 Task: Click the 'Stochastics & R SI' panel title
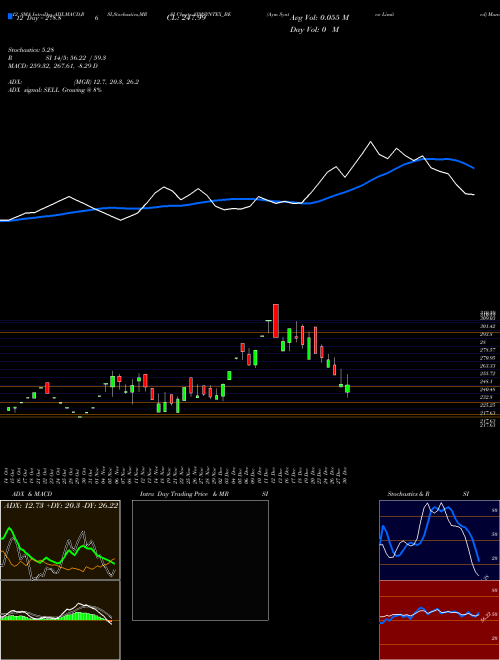coord(428,494)
